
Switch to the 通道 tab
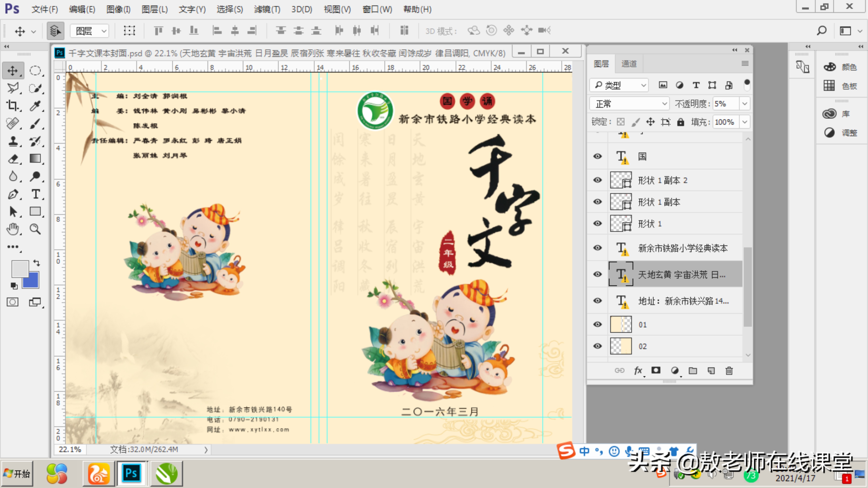pyautogui.click(x=629, y=64)
